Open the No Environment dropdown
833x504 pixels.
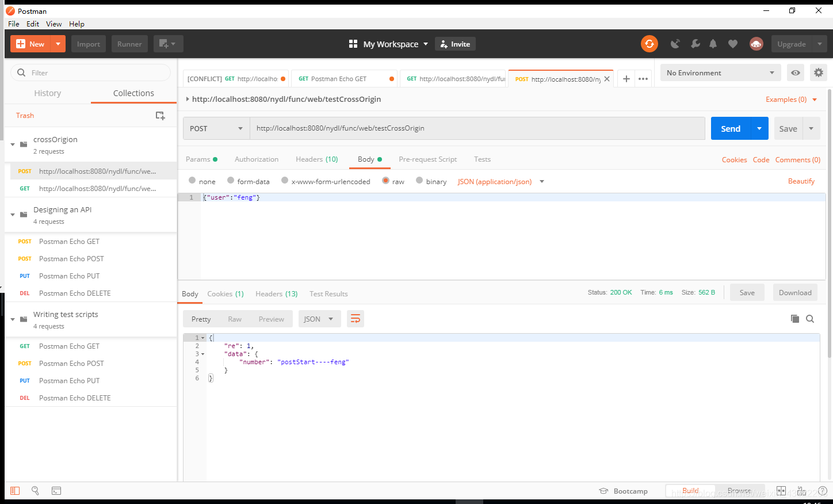720,72
